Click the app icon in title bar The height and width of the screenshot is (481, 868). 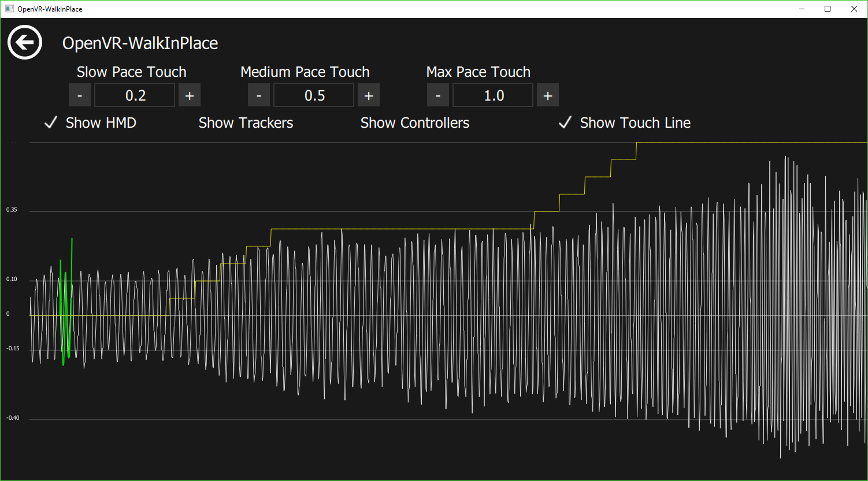coord(9,9)
